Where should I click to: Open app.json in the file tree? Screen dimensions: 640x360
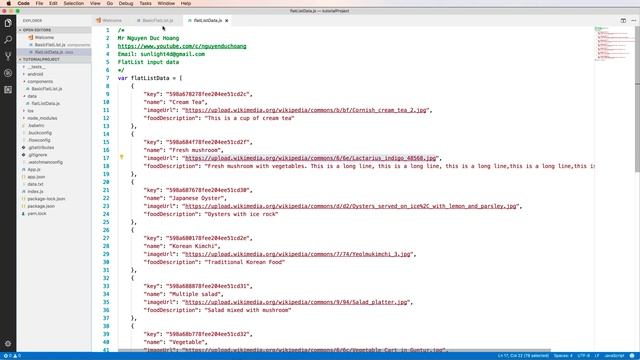point(36,177)
